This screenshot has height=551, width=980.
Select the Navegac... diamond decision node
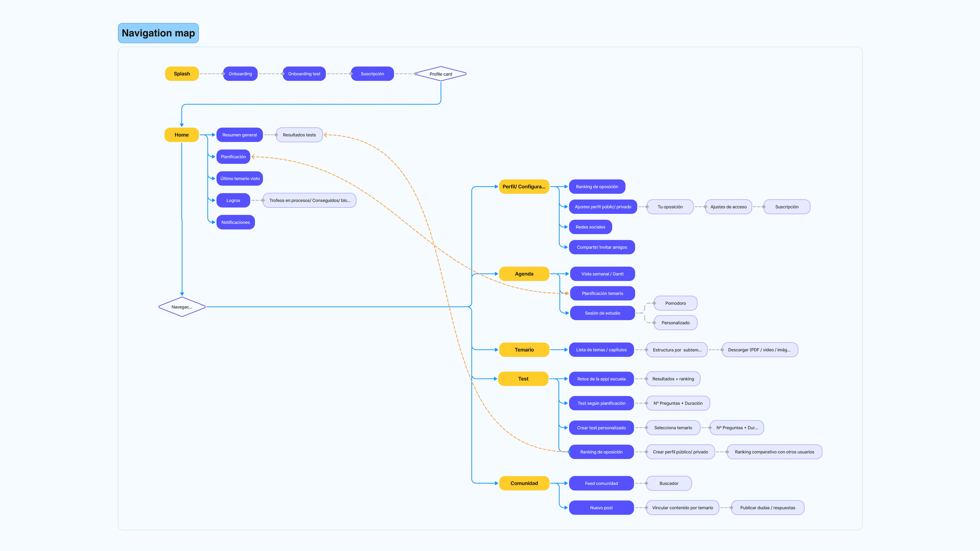182,307
